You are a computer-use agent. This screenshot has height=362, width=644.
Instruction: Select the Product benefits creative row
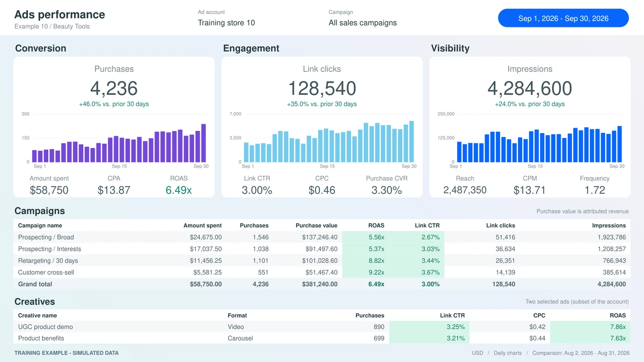[322, 338]
